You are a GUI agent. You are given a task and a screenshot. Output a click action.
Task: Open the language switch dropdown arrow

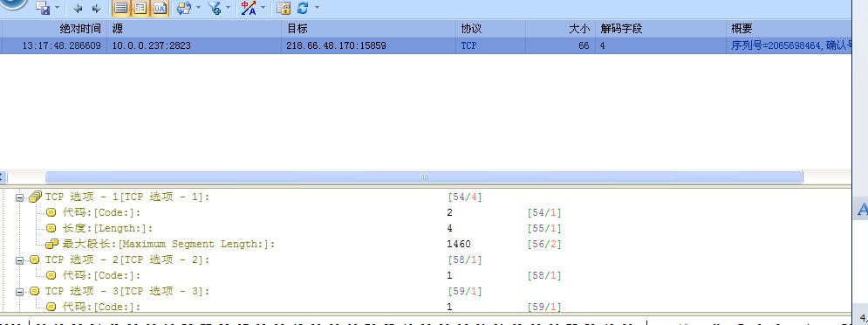coord(263,9)
